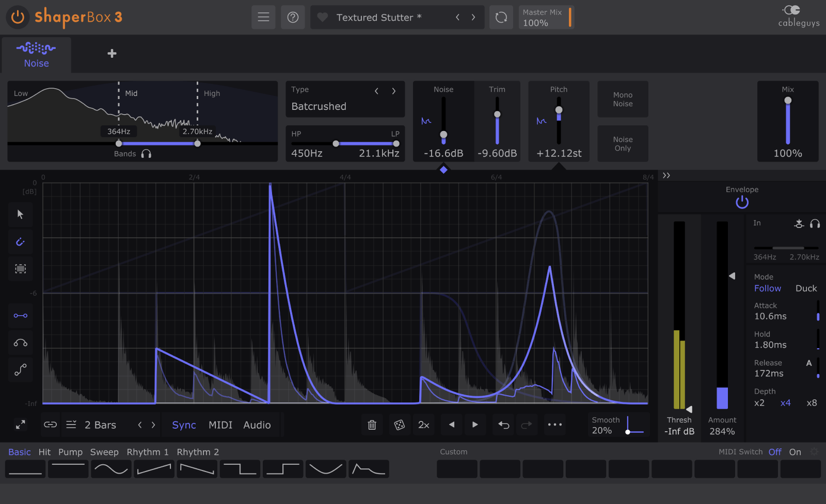Select previous noise Type
Image resolution: width=826 pixels, height=504 pixels.
(377, 91)
